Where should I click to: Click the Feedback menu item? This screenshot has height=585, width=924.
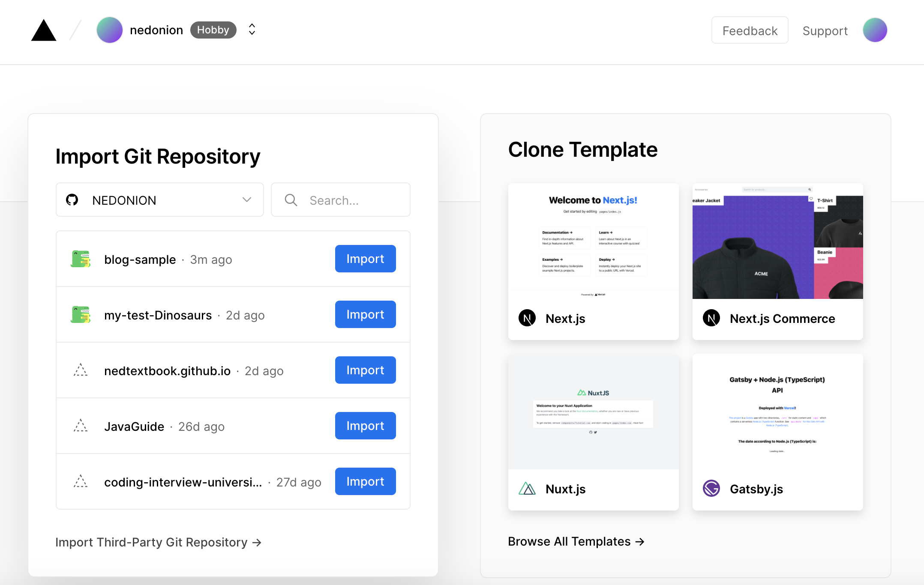[x=750, y=30]
